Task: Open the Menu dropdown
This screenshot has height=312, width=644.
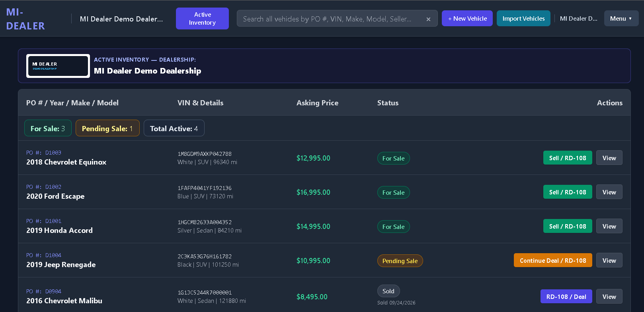Action: point(621,18)
